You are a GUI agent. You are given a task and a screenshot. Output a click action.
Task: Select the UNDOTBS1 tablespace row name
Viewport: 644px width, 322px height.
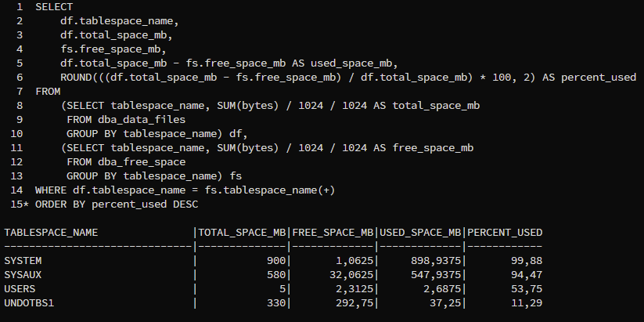(29, 302)
